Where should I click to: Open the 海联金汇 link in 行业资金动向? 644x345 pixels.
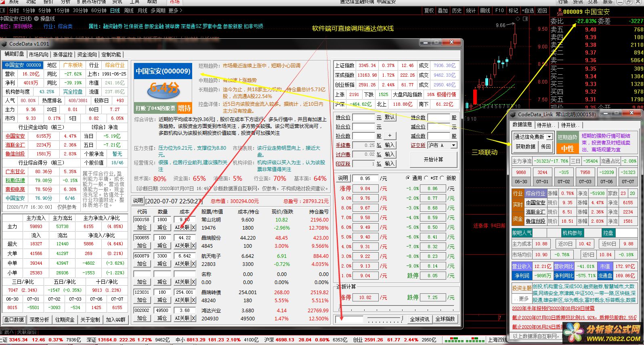[15, 145]
